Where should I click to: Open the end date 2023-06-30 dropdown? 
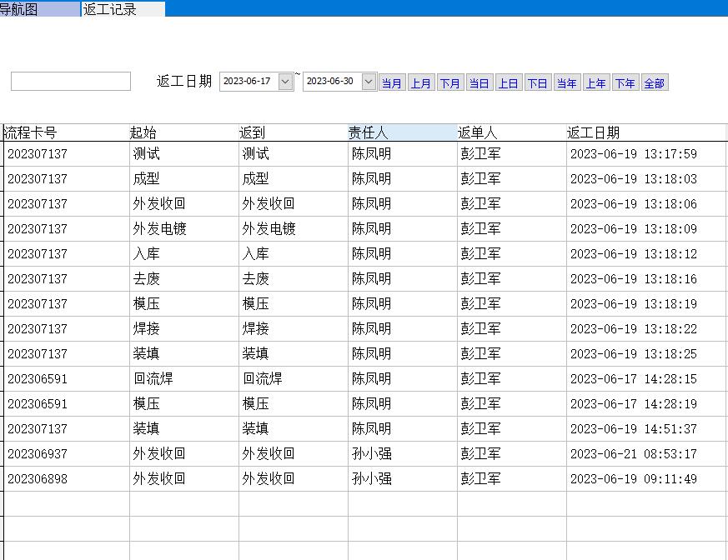point(369,82)
